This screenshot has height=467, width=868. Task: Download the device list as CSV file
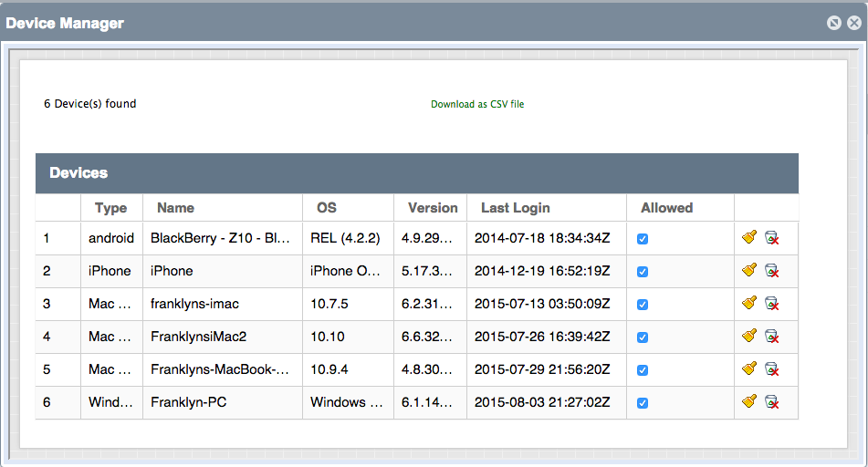click(x=477, y=104)
